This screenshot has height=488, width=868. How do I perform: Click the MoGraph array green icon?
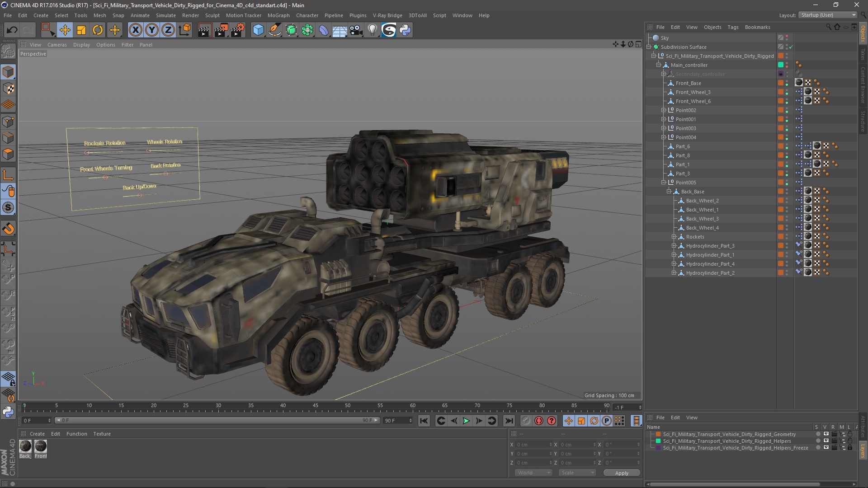coord(307,30)
